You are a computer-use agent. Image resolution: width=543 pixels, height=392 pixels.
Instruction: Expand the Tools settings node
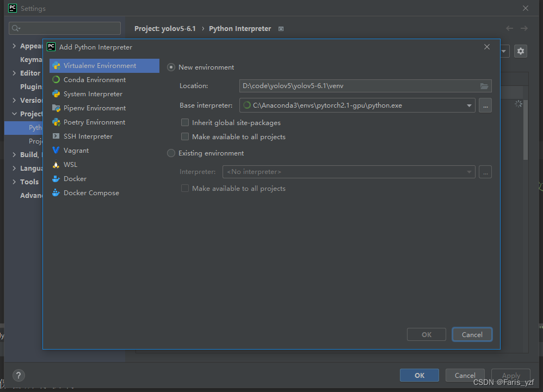click(14, 182)
